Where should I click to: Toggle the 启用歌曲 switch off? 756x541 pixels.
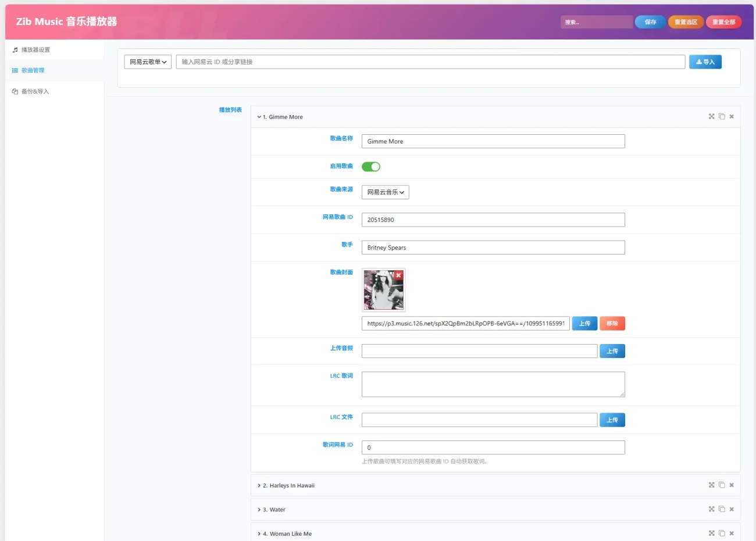click(x=371, y=167)
